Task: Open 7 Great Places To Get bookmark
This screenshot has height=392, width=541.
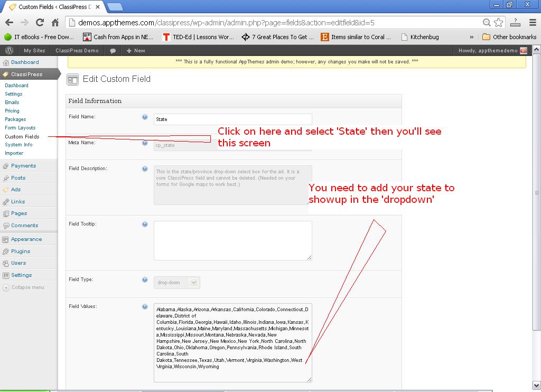Action: [x=278, y=37]
